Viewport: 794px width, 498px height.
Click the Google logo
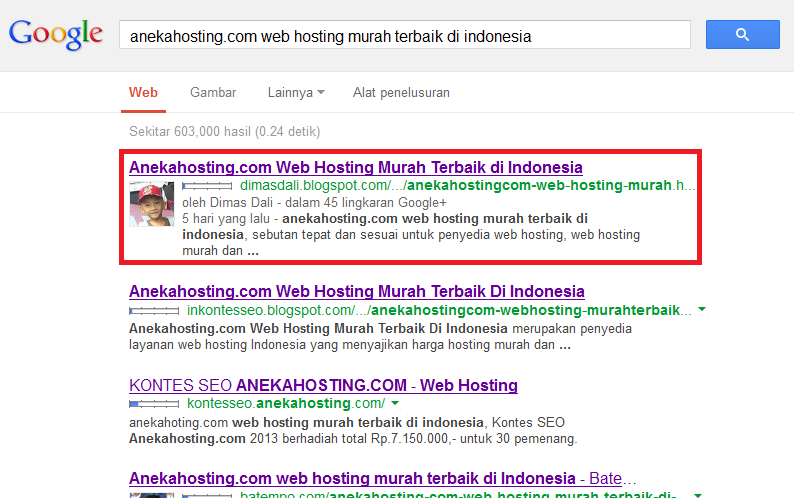(56, 34)
